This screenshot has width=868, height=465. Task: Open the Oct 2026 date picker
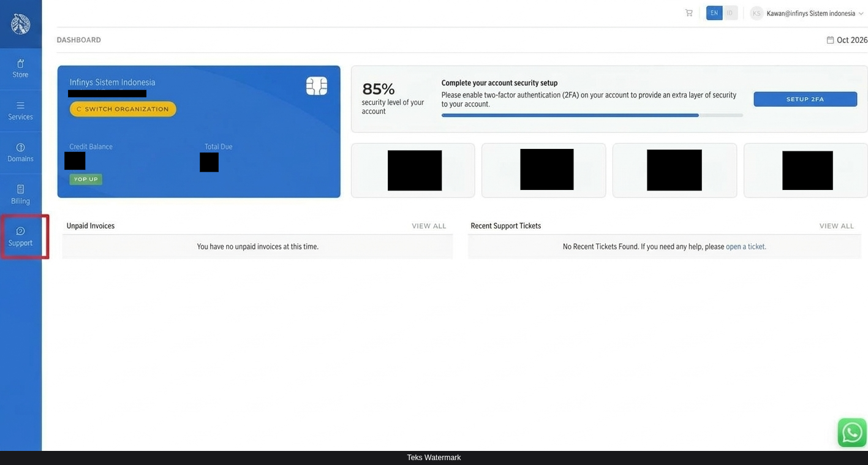(847, 40)
